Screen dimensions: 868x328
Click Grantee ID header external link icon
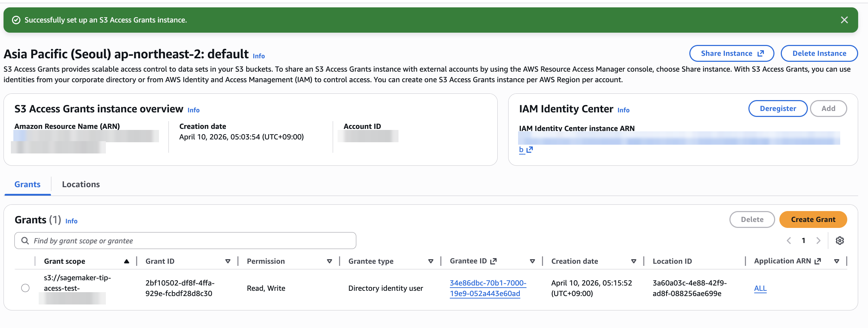493,261
